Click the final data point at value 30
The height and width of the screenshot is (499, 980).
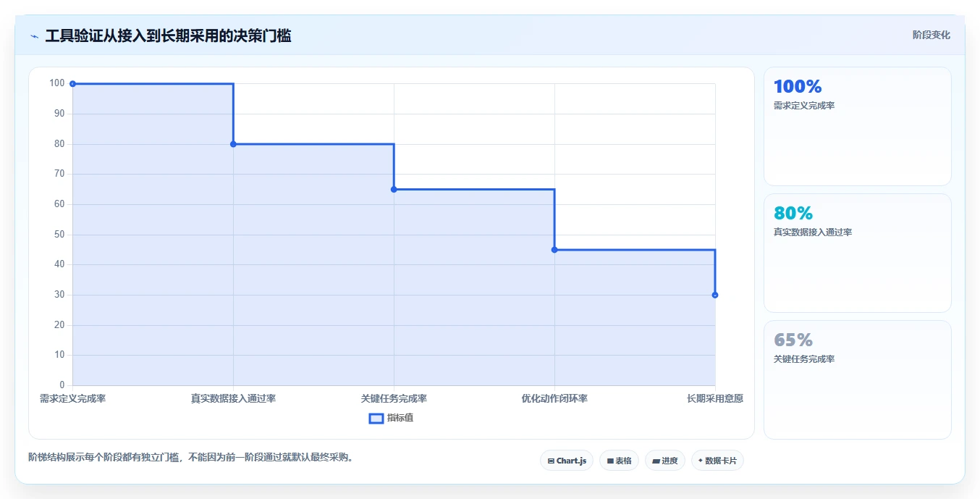715,295
